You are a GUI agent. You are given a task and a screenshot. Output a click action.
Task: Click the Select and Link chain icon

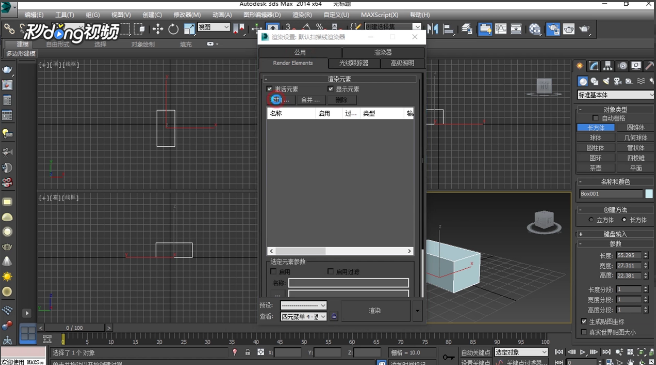point(9,29)
